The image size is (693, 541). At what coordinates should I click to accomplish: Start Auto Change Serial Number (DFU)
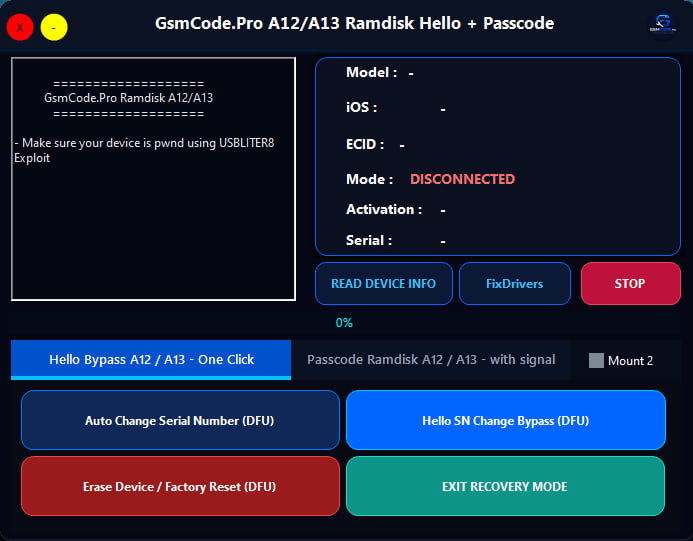tap(180, 420)
